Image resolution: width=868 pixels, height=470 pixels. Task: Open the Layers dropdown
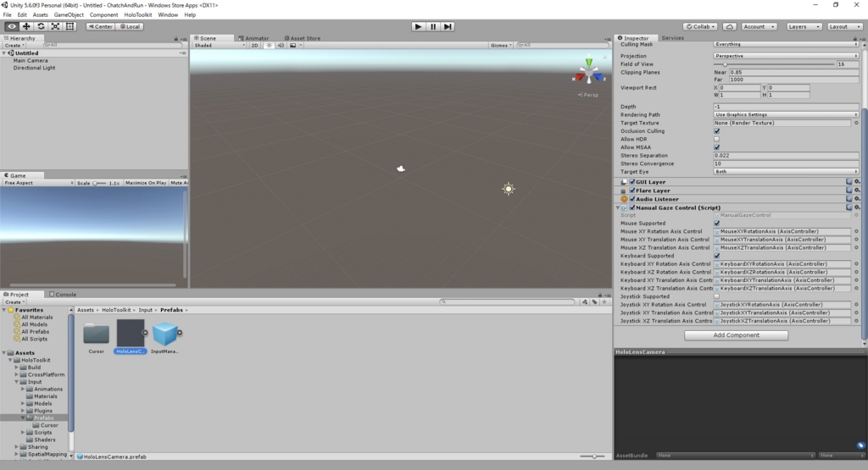(803, 26)
